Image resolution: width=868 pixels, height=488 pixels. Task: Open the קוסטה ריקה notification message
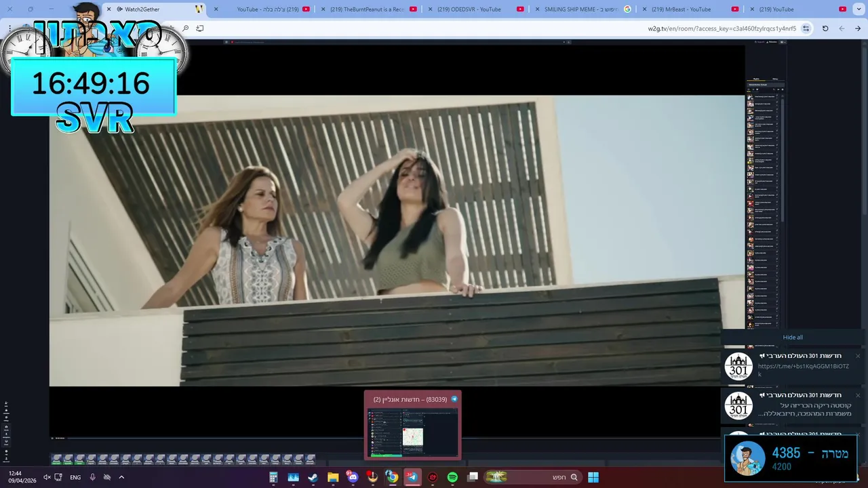coord(793,405)
